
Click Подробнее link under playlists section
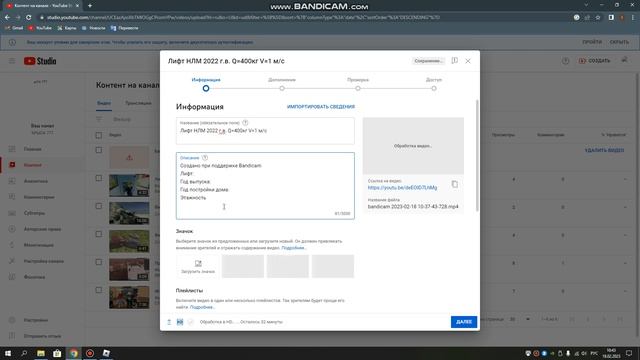pyautogui.click(x=202, y=307)
